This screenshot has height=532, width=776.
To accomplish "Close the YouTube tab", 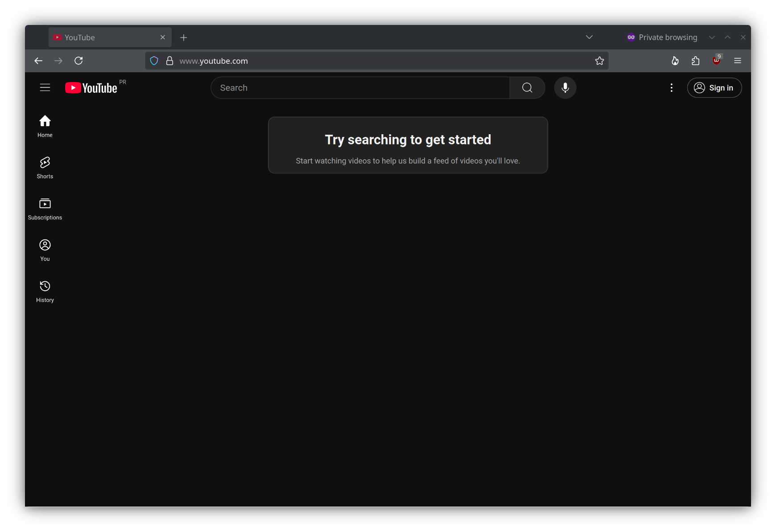I will 163,37.
